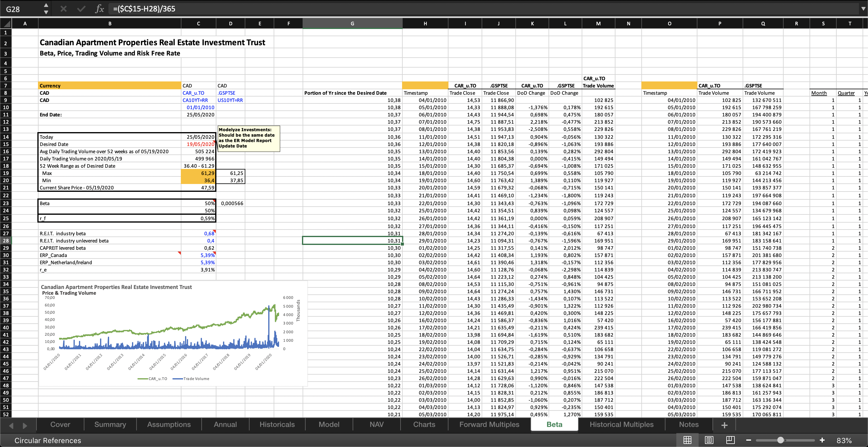Viewport: 868px width, 447px height.
Task: Select column G header
Action: [352, 24]
